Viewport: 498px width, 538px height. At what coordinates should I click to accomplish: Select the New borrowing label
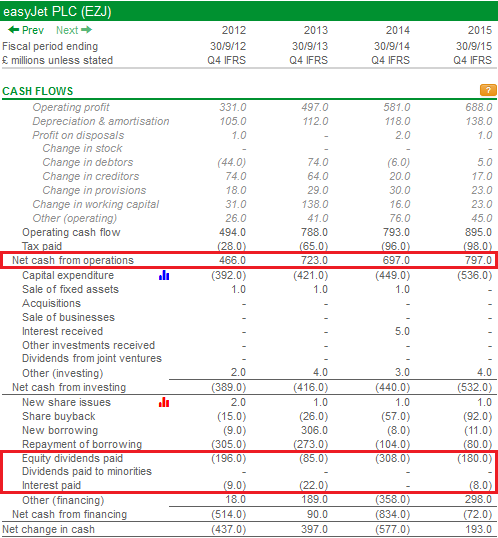point(60,430)
